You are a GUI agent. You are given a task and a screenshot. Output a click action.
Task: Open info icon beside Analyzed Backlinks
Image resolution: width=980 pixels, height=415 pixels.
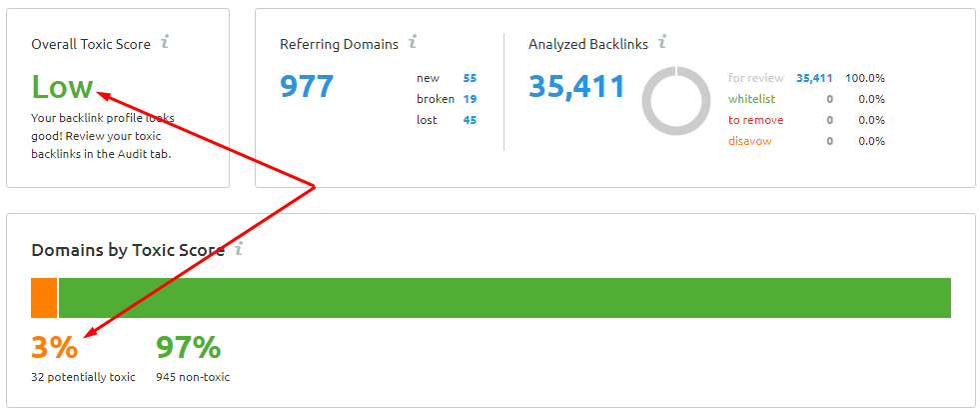click(662, 43)
